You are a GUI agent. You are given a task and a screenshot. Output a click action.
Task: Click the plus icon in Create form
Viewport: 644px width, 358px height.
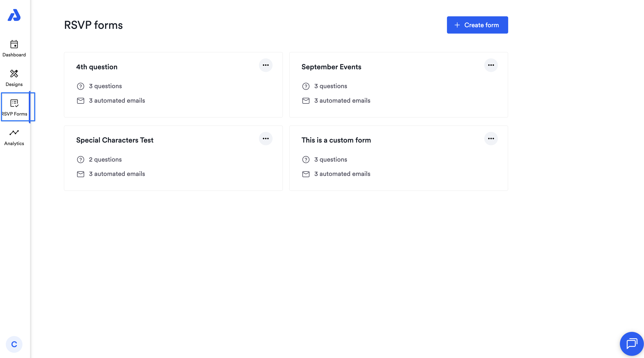tap(457, 25)
